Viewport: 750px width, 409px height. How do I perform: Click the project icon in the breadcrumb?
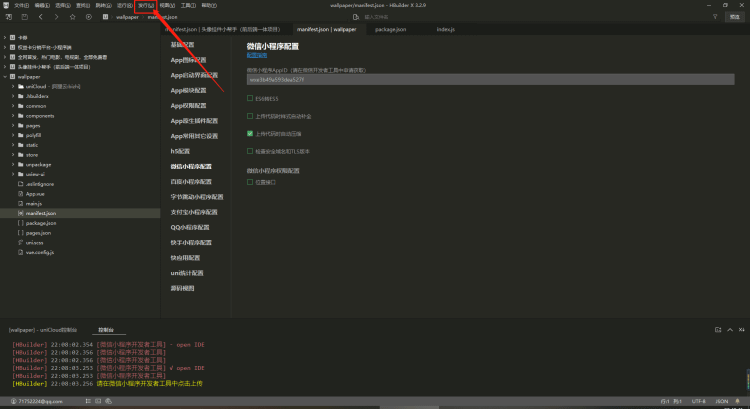pos(105,17)
